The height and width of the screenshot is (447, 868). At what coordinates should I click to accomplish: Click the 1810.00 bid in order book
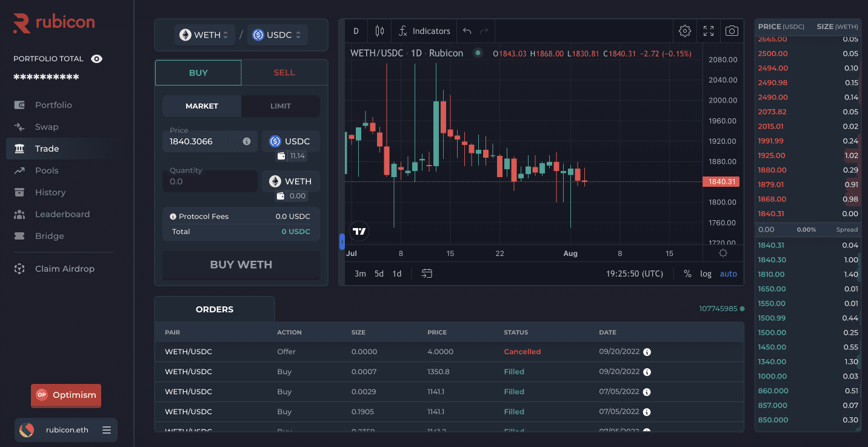pyautogui.click(x=808, y=274)
